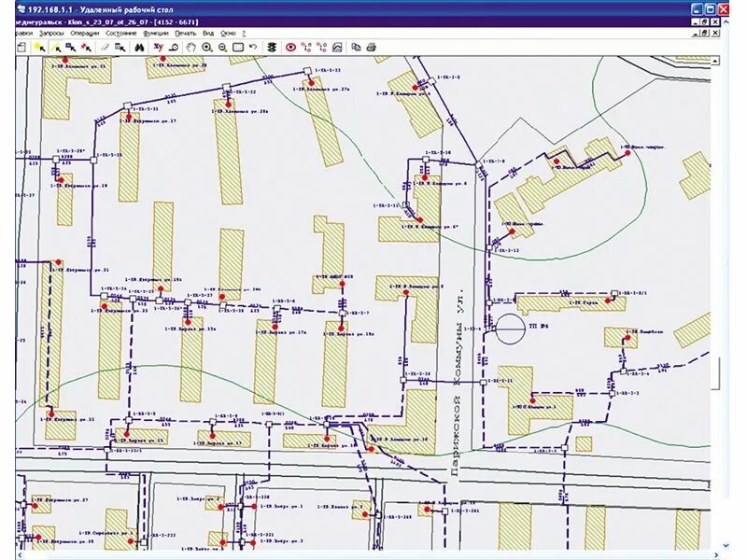Activate the pencil edit tool
Viewport: 747px width, 560px height.
click(106, 48)
